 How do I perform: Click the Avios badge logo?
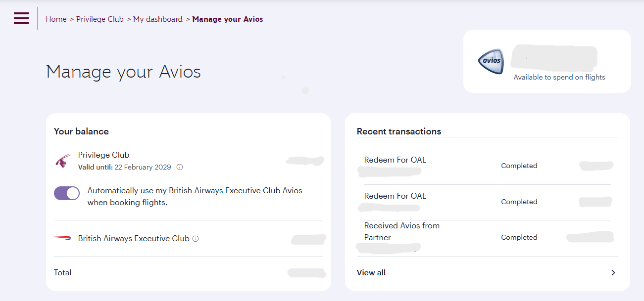tap(491, 61)
